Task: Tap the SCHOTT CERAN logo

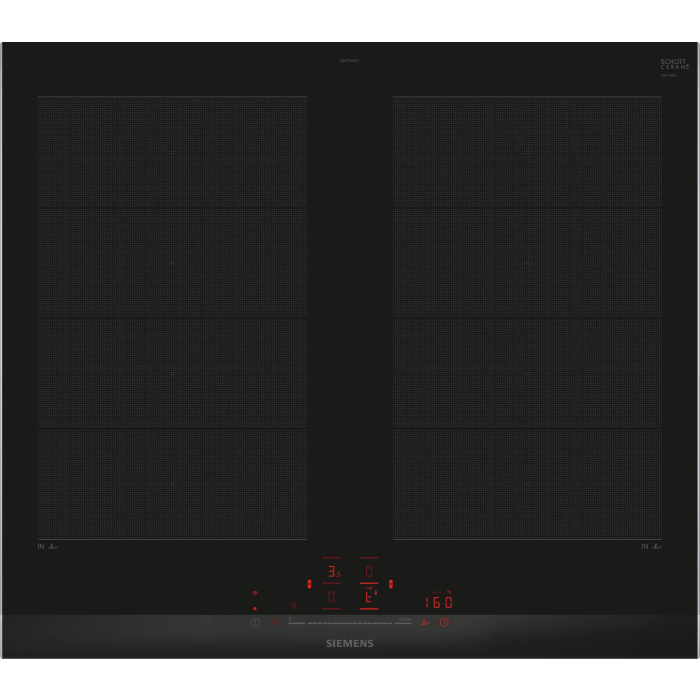Action: 674,65
